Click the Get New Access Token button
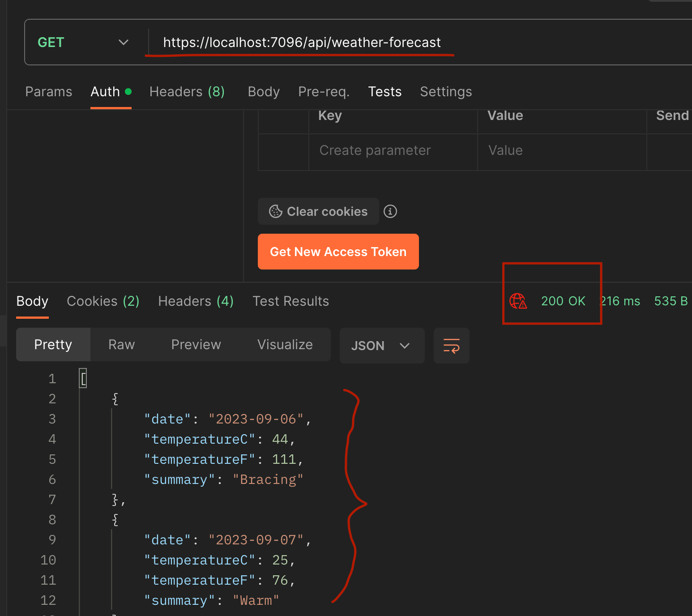Image resolution: width=692 pixels, height=616 pixels. (x=338, y=252)
